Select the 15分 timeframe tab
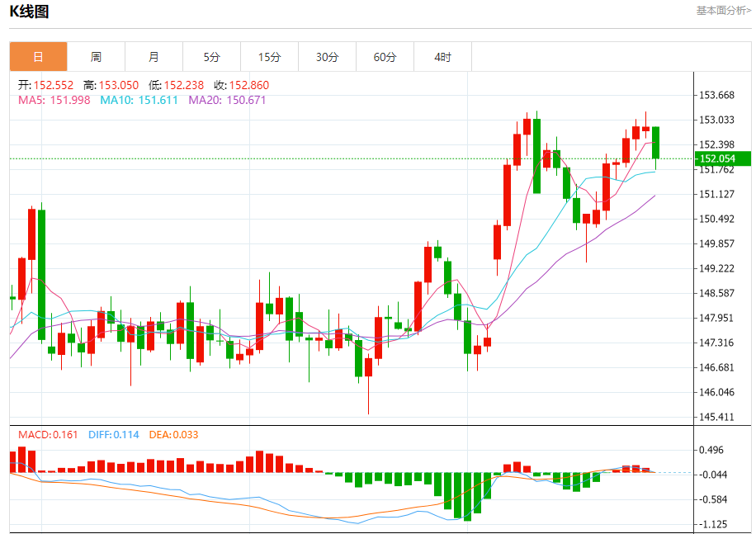The width and height of the screenshot is (756, 534). coord(269,57)
